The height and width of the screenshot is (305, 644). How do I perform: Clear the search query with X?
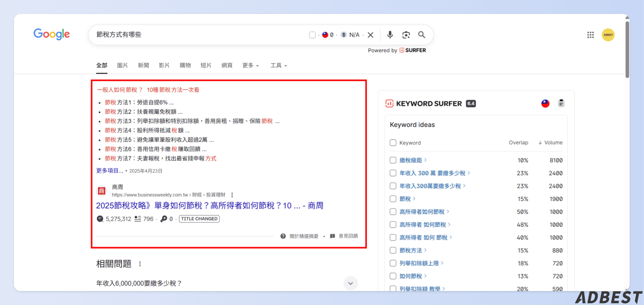coord(371,35)
